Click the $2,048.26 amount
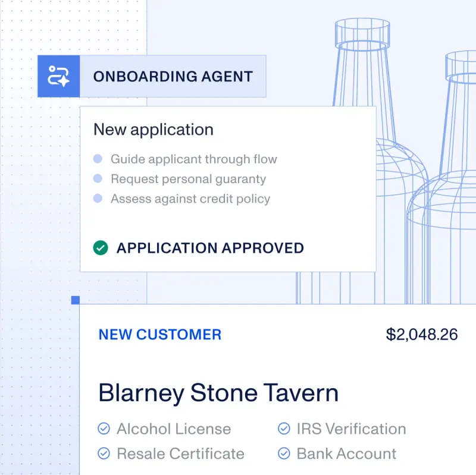This screenshot has width=476, height=475. (422, 335)
